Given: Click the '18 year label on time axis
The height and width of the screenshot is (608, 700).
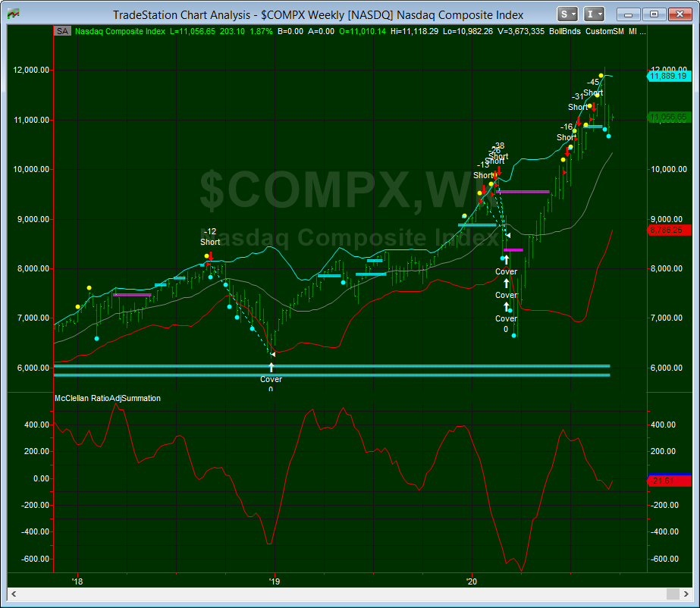Looking at the screenshot, I should coord(77,581).
